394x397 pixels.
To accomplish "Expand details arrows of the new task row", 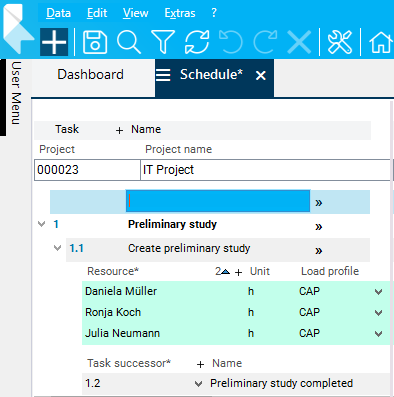I will [x=319, y=203].
